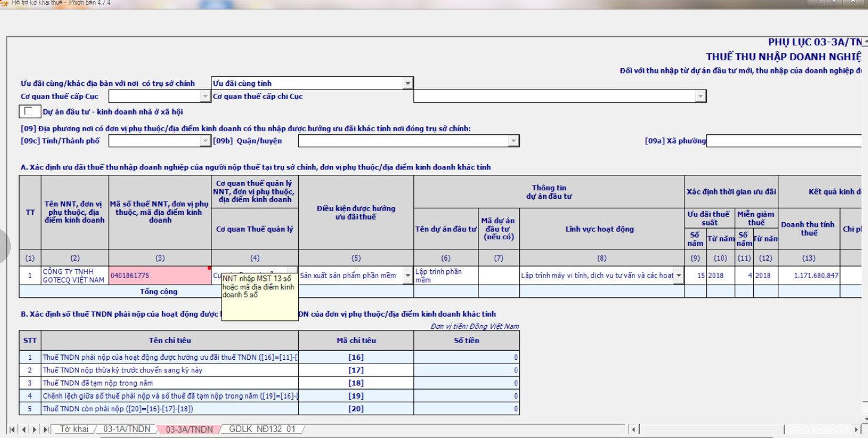Click the revenue cell '1.171.680.847'

(x=809, y=276)
